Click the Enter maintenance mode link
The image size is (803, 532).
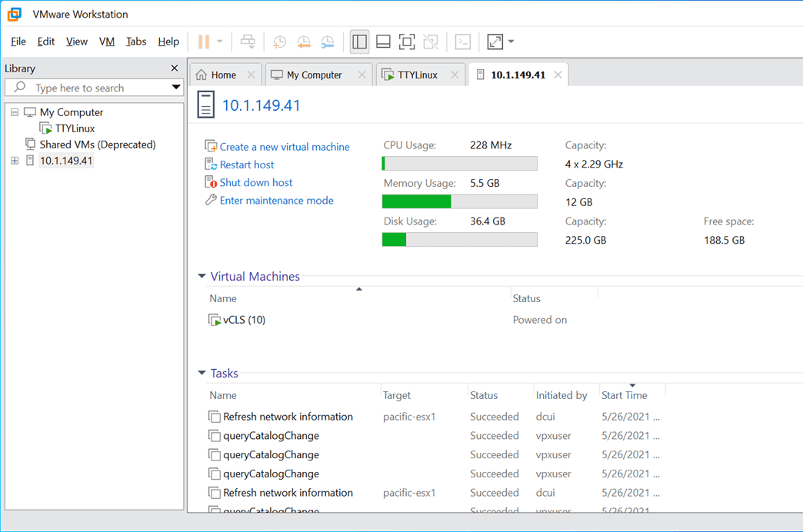coord(276,201)
